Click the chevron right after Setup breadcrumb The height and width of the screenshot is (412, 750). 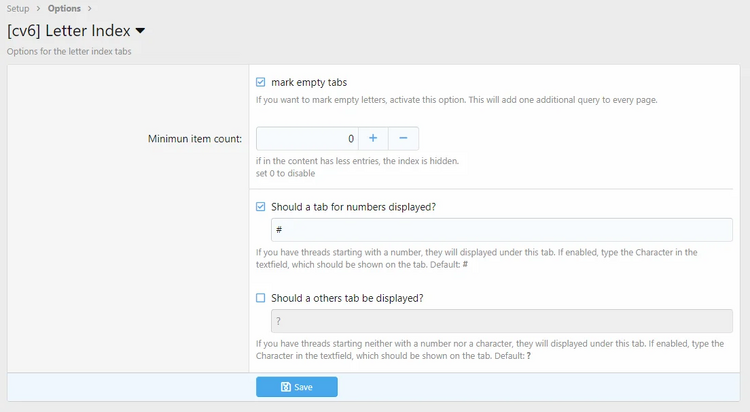coord(38,9)
